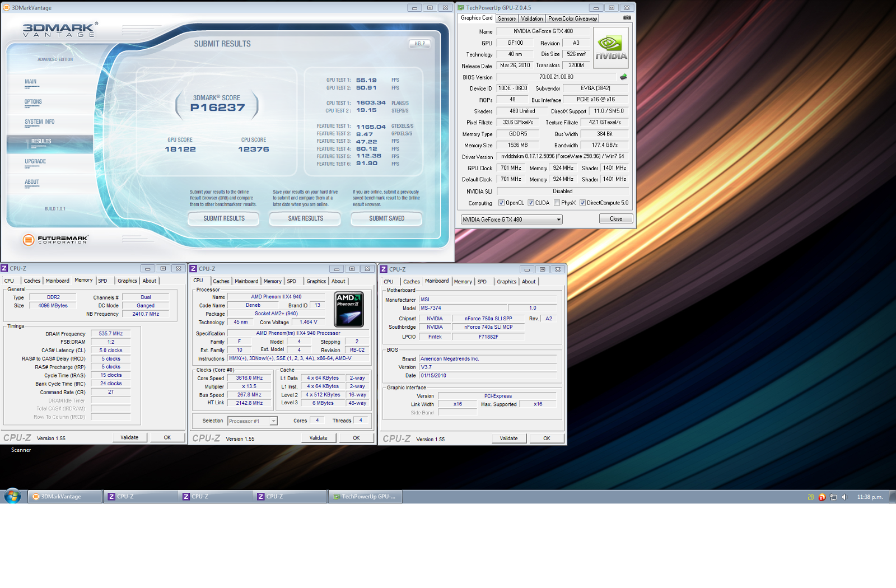Click the SUBMIT RESULTS button
896x588 pixels.
(x=224, y=218)
